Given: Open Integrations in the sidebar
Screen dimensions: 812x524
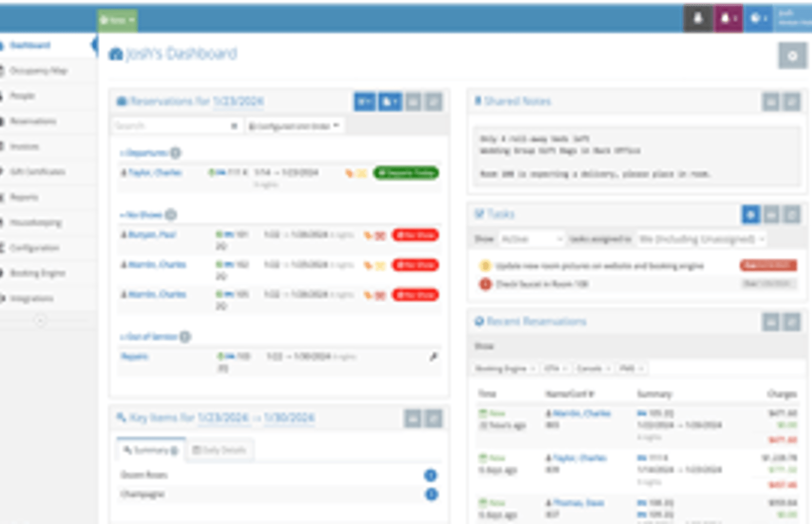Looking at the screenshot, I should coord(32,299).
